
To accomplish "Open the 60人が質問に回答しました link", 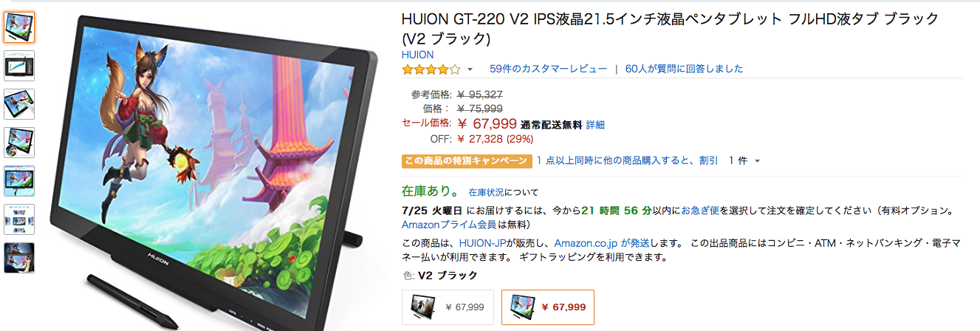I will coord(684,69).
